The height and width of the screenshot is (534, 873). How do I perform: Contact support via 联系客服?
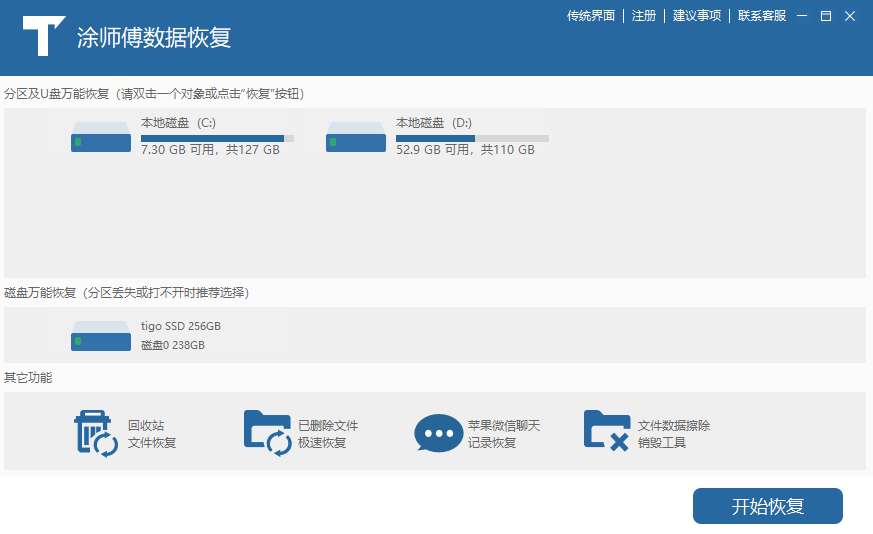pos(762,16)
